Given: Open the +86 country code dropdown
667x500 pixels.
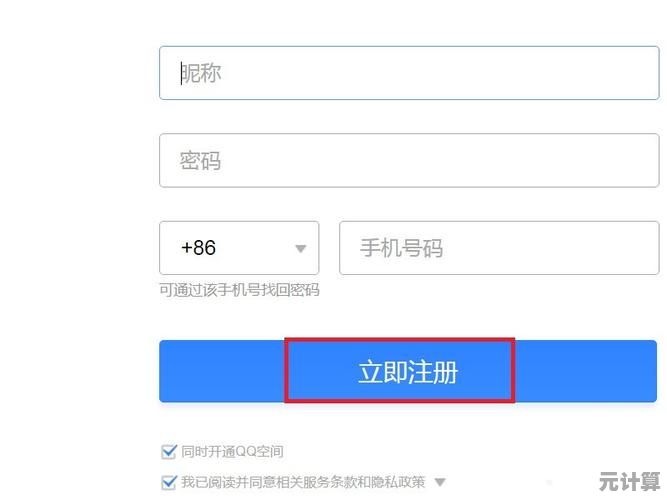Looking at the screenshot, I should [239, 248].
